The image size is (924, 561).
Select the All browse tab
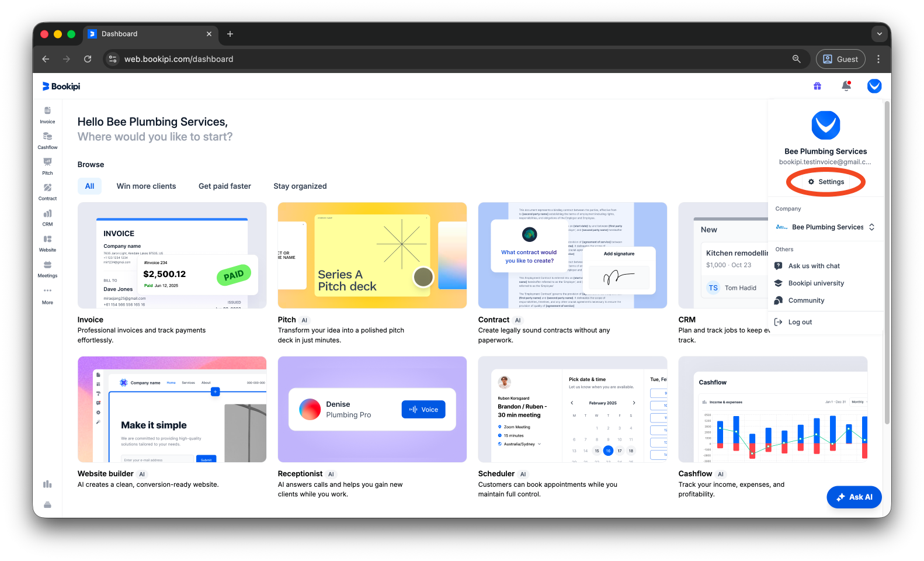[89, 186]
